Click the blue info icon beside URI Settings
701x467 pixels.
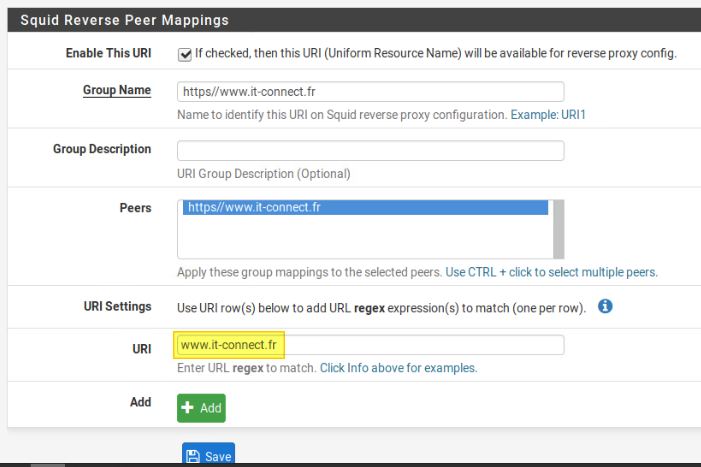[x=604, y=306]
